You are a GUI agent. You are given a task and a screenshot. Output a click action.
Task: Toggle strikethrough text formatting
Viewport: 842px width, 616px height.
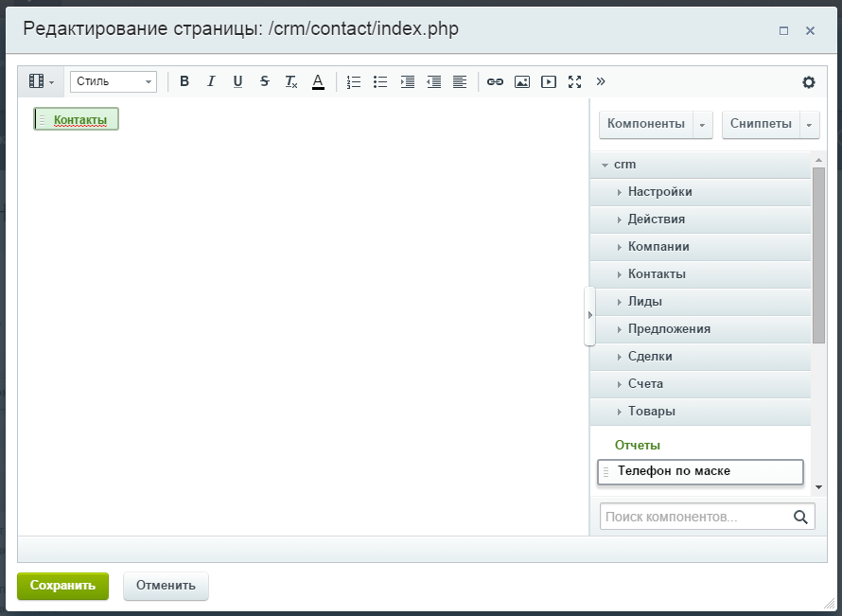coord(264,82)
